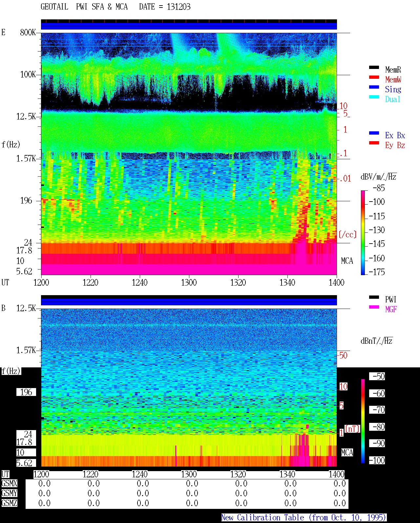Click the blue Sing legend swatch
420x523 pixels.
point(374,87)
